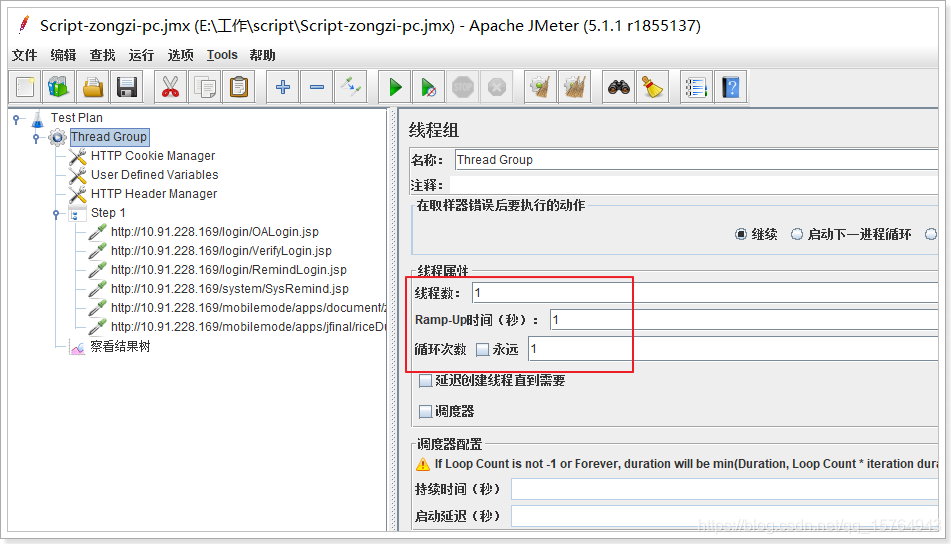Screen dimensions: 951x544
Task: Save the test plan with the floppy disk icon
Action: click(127, 87)
